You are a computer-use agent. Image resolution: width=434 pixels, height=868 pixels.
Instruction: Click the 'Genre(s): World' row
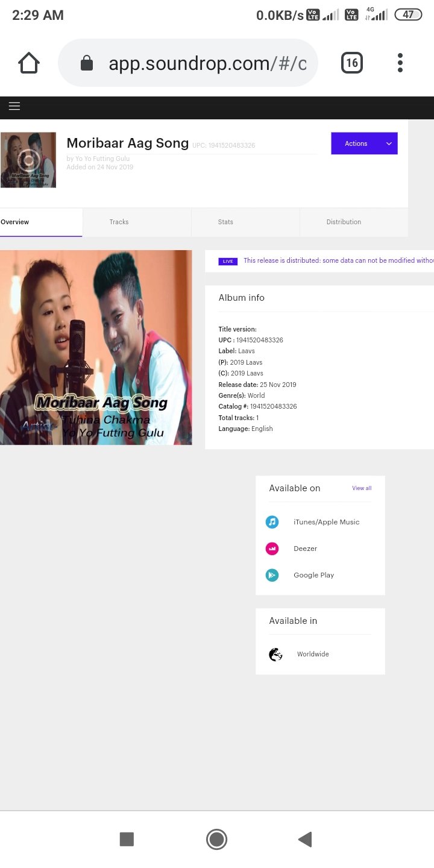click(x=241, y=395)
